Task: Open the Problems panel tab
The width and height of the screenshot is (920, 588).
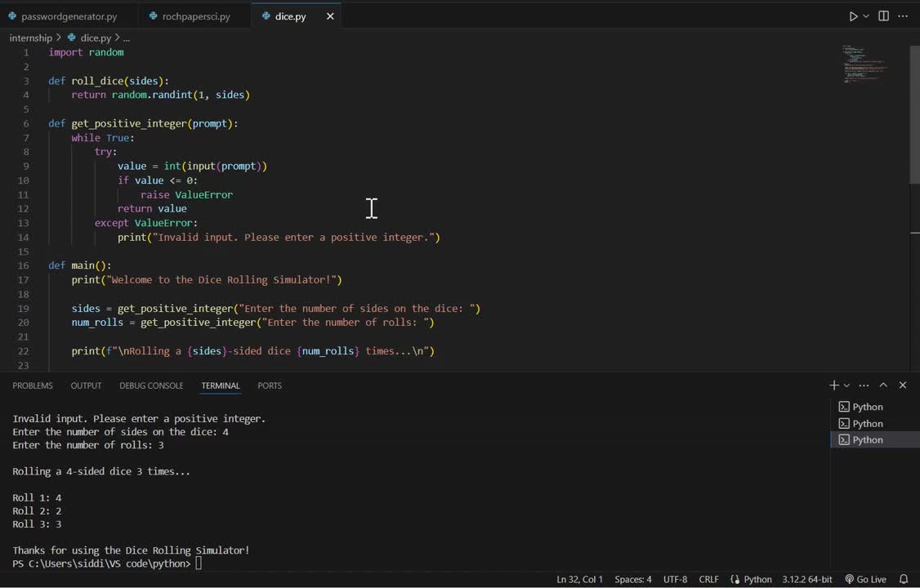Action: tap(33, 385)
